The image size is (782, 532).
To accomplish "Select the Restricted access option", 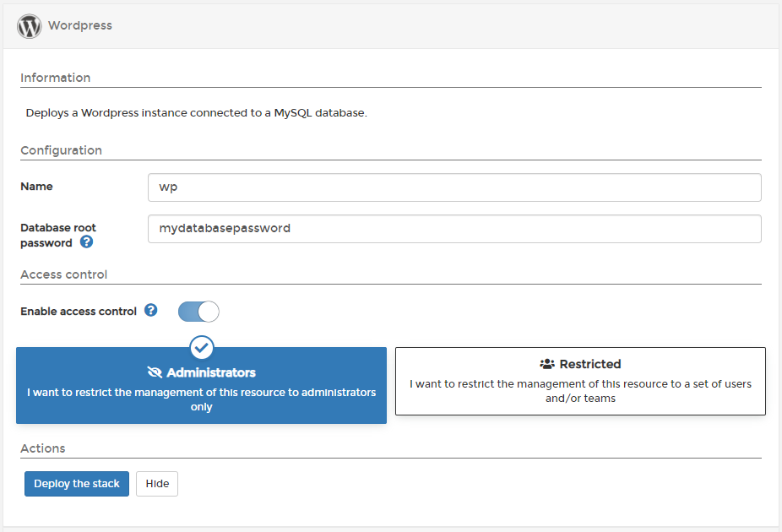I will (x=580, y=382).
